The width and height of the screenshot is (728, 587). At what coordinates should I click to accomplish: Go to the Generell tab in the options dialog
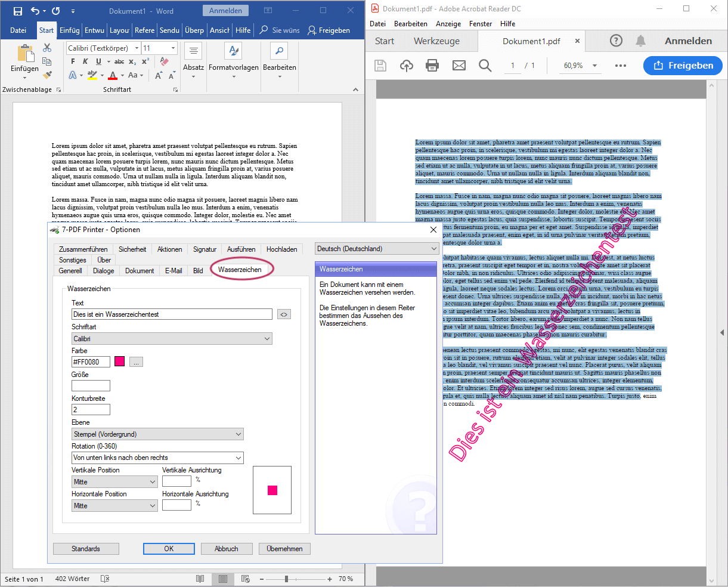70,271
